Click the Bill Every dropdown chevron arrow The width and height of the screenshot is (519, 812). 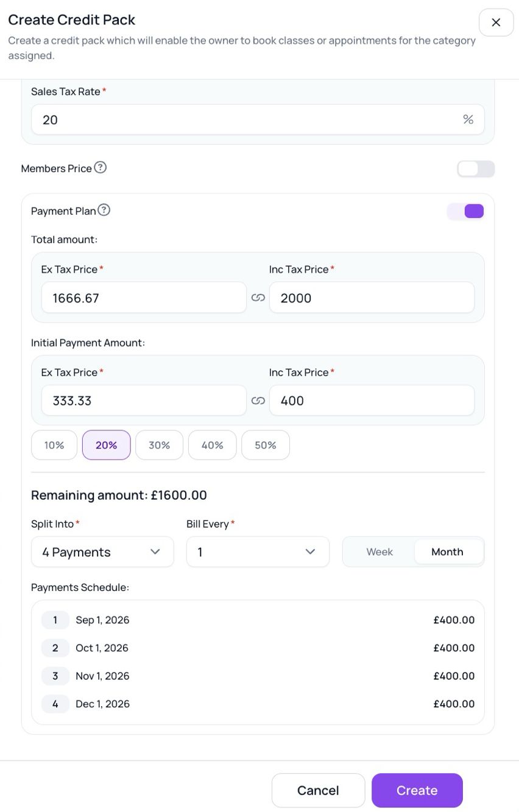pyautogui.click(x=310, y=551)
